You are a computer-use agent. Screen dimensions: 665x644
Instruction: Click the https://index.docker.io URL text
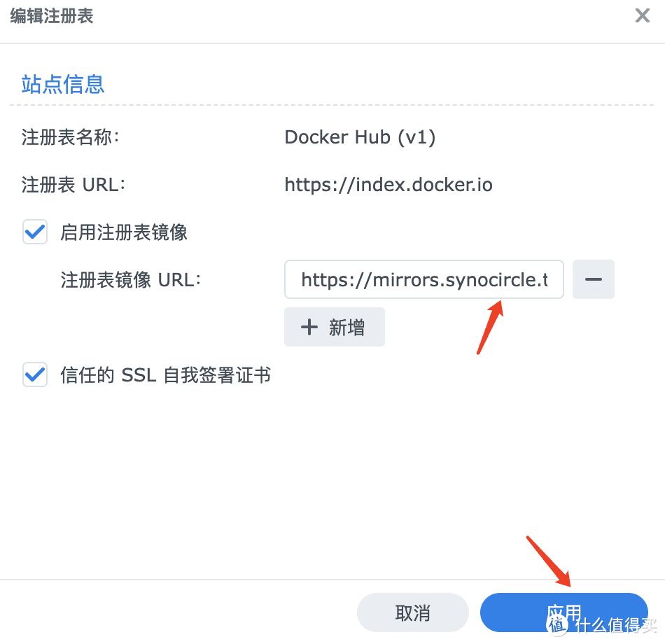(x=388, y=185)
